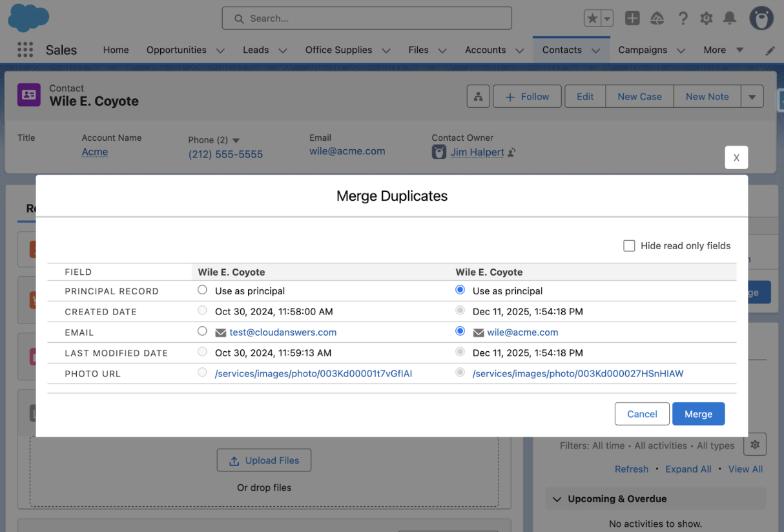Click the Search input field
The image size is (784, 532).
pos(367,19)
